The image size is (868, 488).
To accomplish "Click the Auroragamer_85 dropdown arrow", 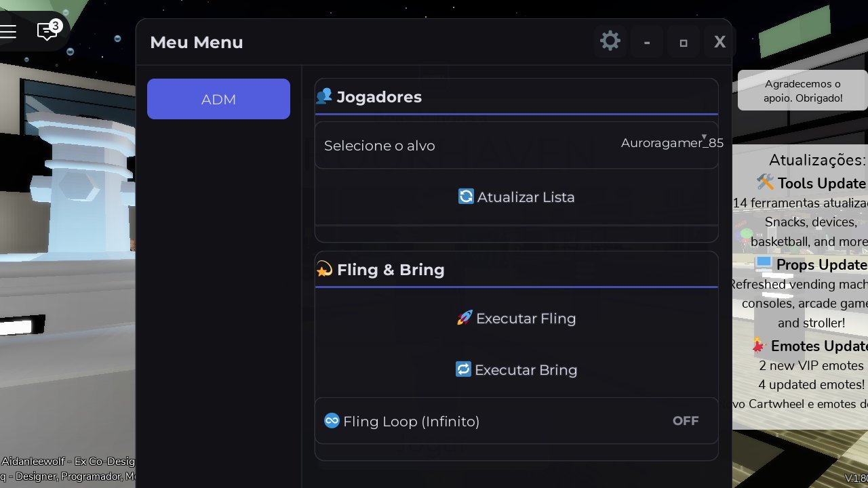I will click(704, 136).
